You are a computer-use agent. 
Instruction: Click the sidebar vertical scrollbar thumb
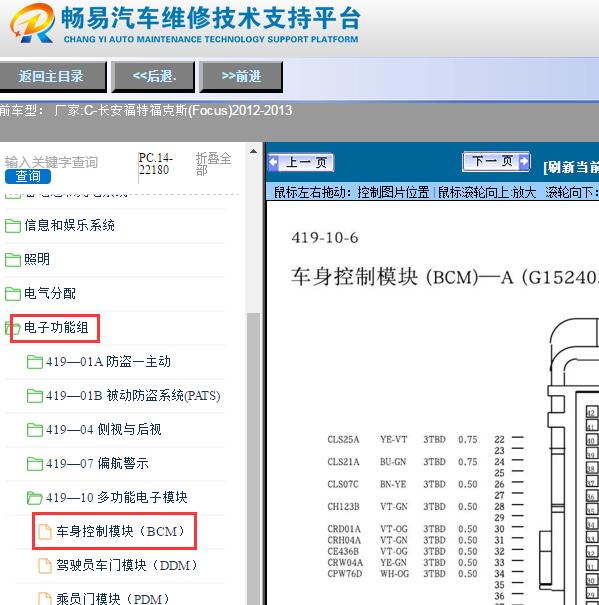pos(254,459)
